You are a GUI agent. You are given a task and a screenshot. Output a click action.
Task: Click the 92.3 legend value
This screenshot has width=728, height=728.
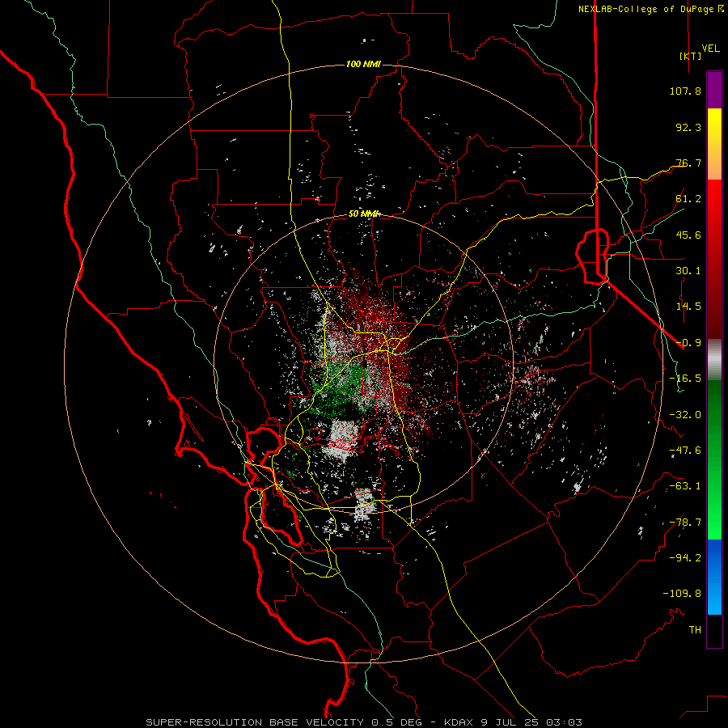(688, 127)
